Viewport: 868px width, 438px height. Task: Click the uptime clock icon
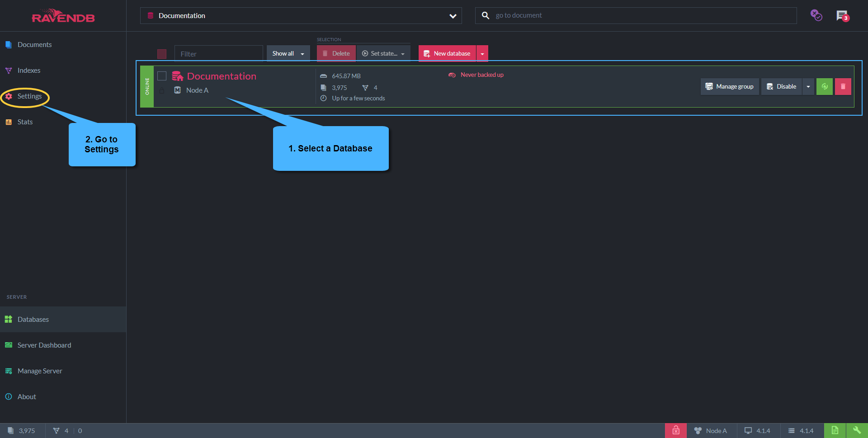coord(323,98)
